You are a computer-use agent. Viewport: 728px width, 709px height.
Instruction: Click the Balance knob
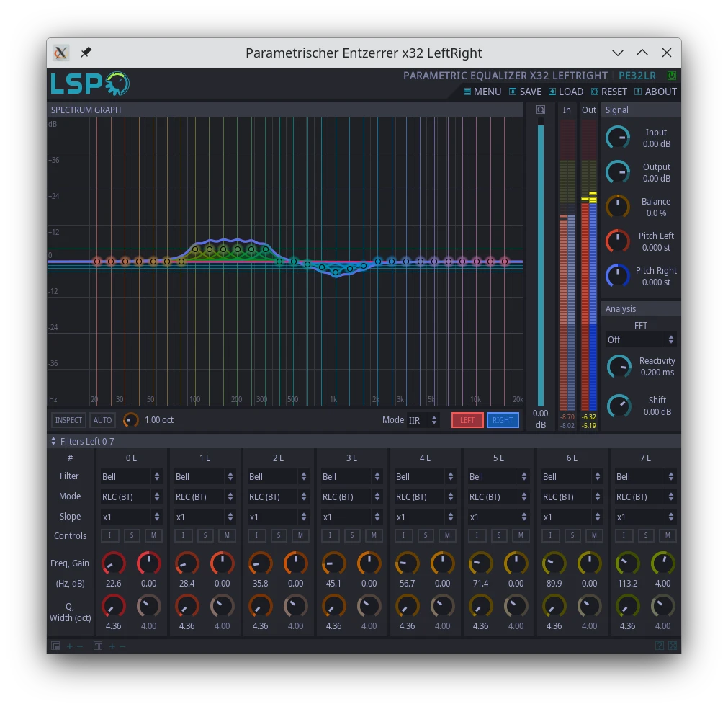[618, 207]
